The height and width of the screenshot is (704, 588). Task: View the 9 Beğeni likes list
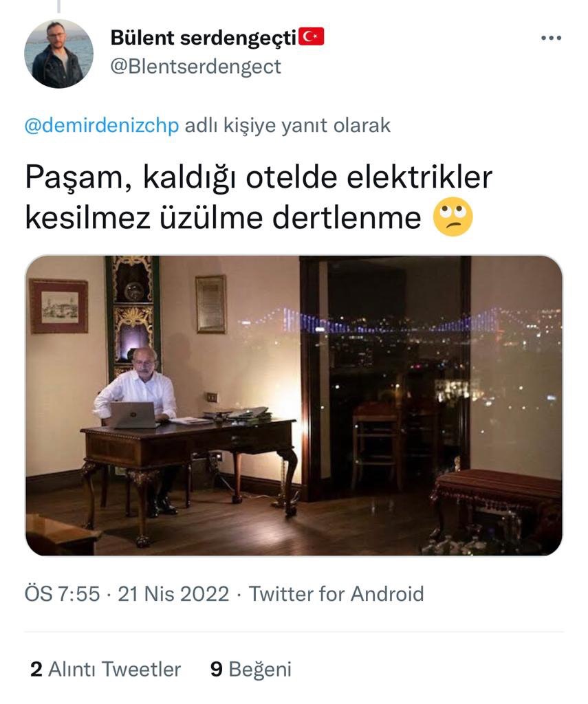coord(250,669)
